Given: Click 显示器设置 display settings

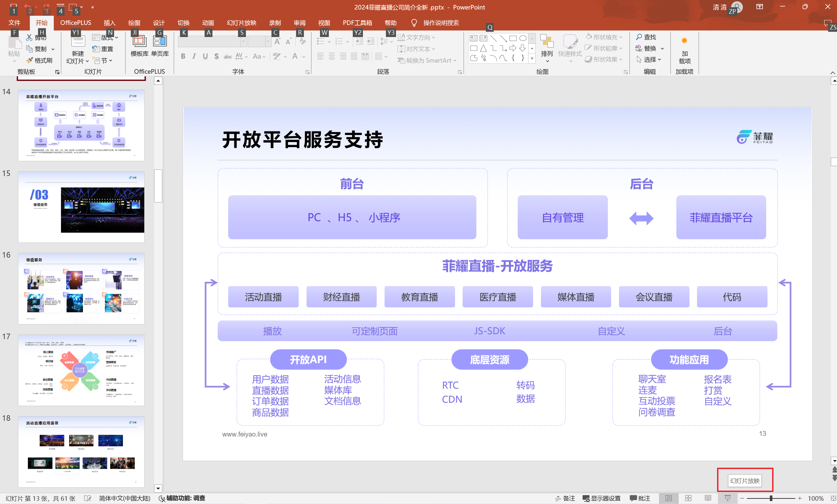Looking at the screenshot, I should tap(602, 498).
